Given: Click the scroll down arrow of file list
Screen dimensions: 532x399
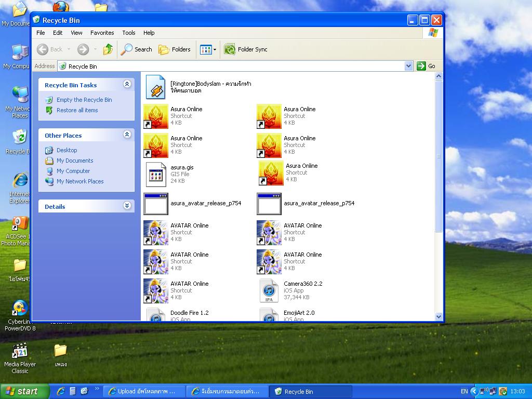Looking at the screenshot, I should (438, 316).
